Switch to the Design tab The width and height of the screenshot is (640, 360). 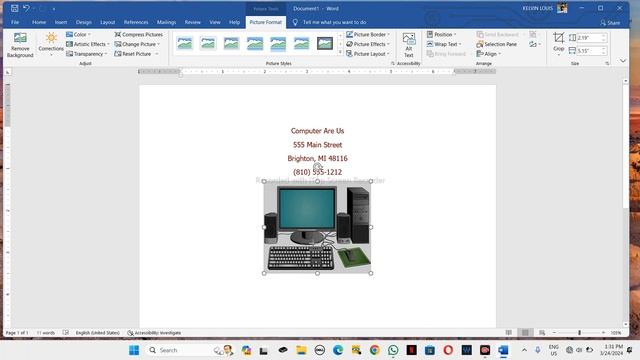tap(83, 22)
